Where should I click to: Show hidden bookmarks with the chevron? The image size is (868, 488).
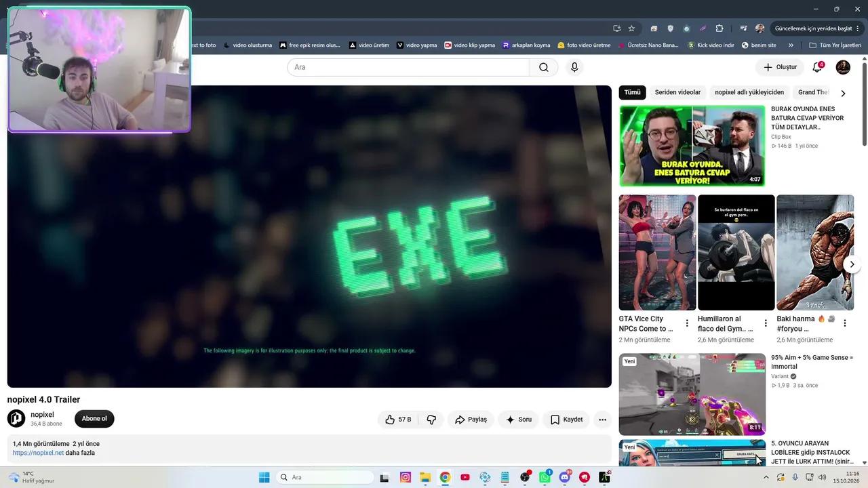point(791,45)
